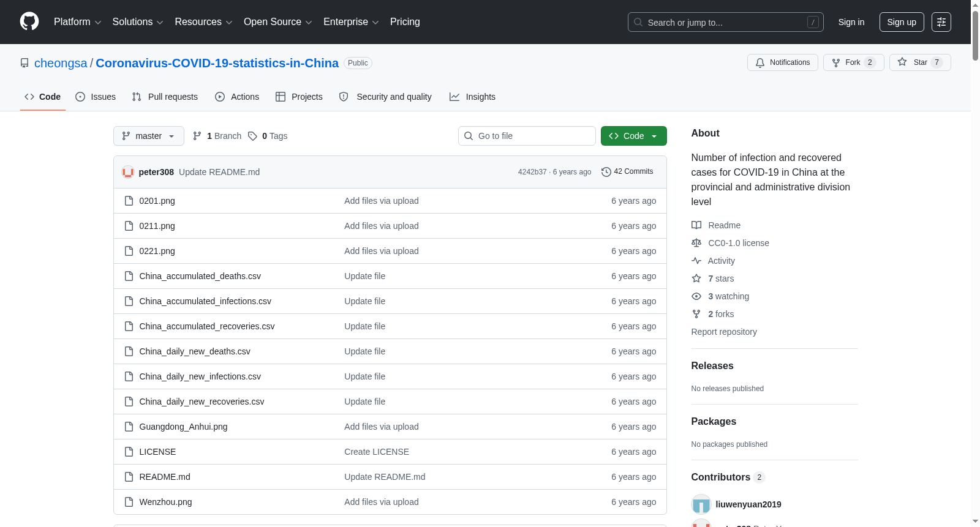Image resolution: width=980 pixels, height=527 pixels.
Task: Click the repository icon beside cheongsa
Action: pyautogui.click(x=24, y=63)
